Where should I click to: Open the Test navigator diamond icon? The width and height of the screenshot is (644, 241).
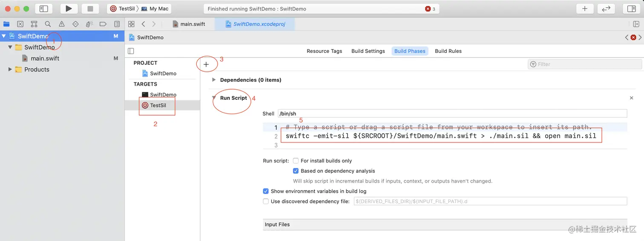[x=75, y=24]
